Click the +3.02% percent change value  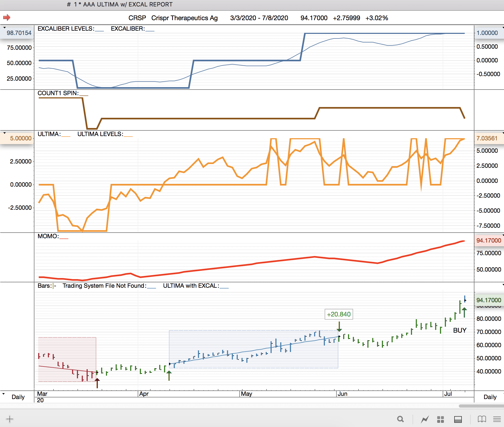[x=377, y=18]
